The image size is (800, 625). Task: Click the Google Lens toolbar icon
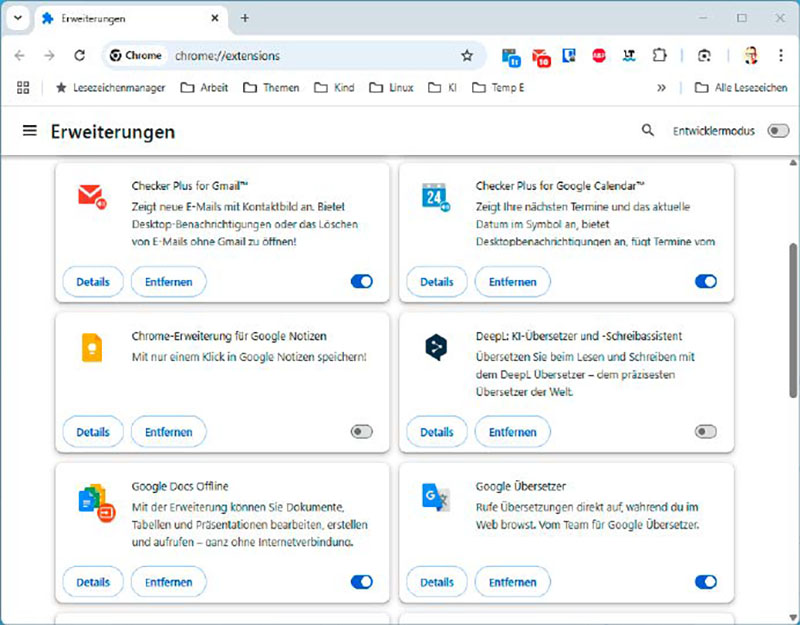pos(704,56)
